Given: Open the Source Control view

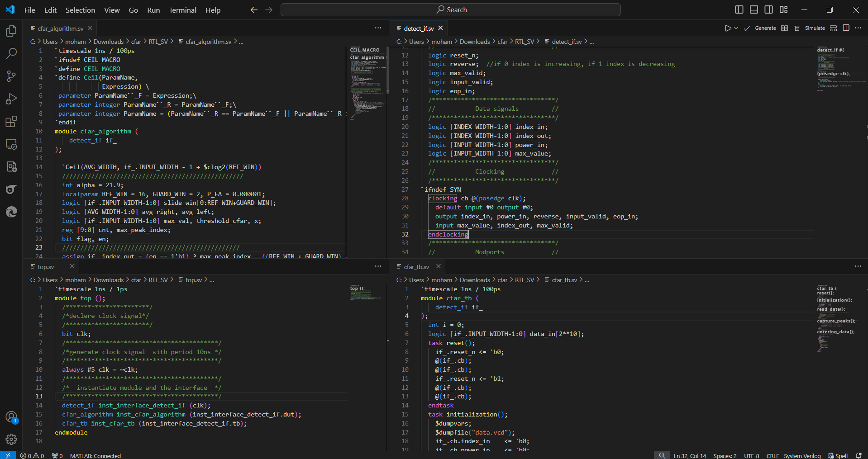Looking at the screenshot, I should pos(11,76).
